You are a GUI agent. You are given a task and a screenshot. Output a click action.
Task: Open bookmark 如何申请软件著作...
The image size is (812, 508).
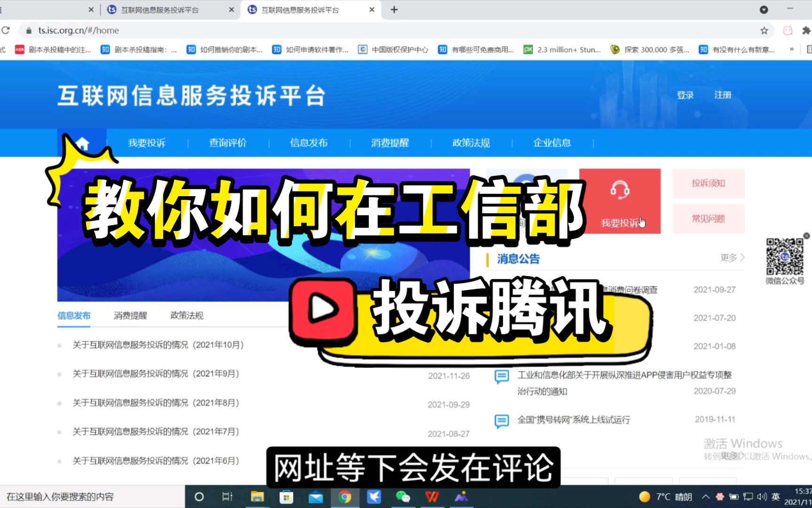click(311, 50)
